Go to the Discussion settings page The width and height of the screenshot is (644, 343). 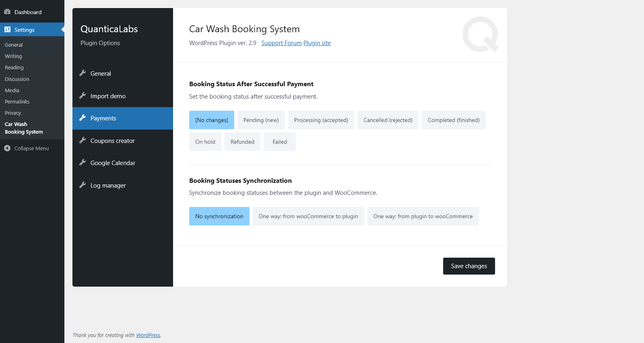click(17, 79)
